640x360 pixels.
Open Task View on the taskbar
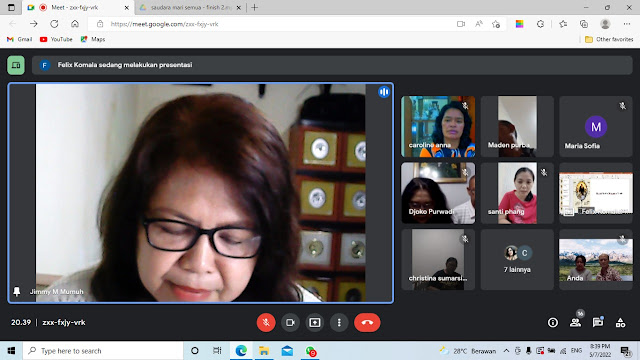coord(217,351)
